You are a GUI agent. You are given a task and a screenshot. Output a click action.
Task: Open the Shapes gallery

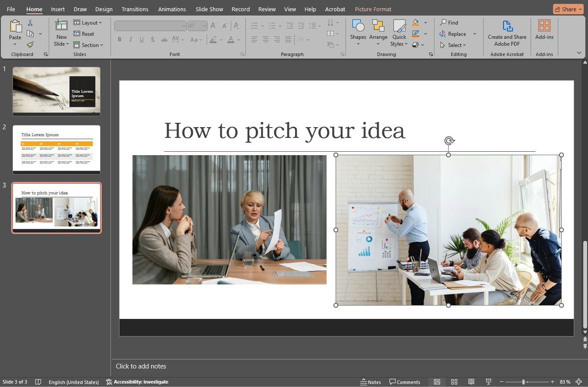coord(358,33)
